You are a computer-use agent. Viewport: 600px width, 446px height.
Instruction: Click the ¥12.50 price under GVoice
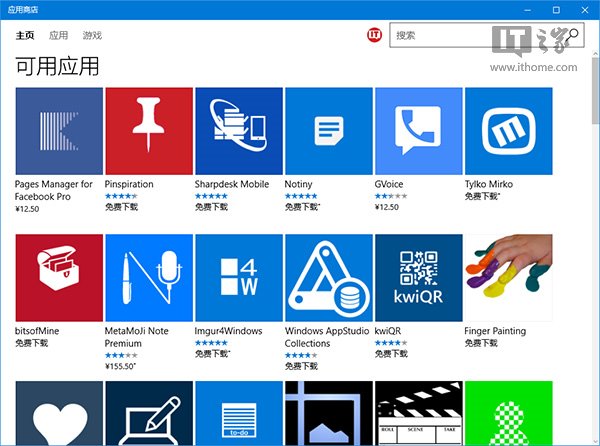pos(386,207)
